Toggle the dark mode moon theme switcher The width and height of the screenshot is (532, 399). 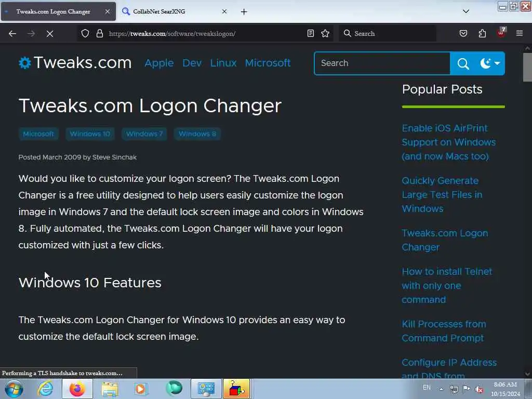coord(490,63)
